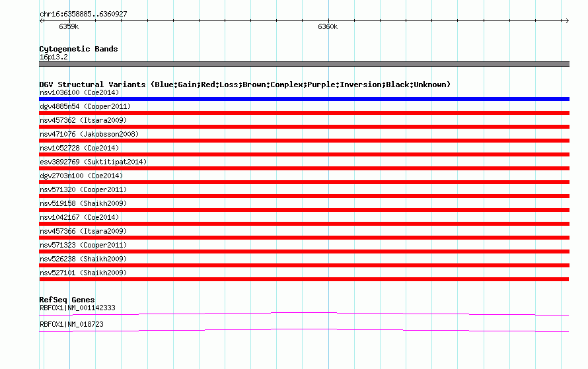
Task: Open variant nsv471076 (Jakobsson2008) label
Action: point(89,134)
